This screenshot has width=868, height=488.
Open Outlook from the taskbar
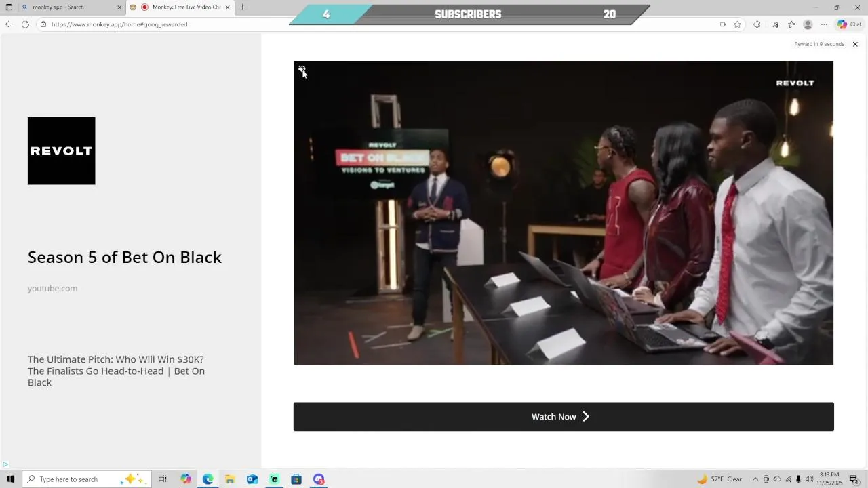pos(252,479)
